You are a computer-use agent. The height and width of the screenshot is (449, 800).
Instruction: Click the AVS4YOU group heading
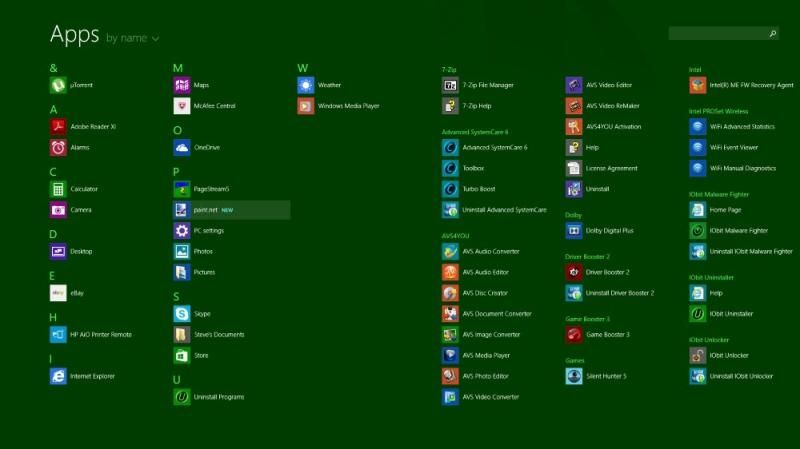(455, 236)
